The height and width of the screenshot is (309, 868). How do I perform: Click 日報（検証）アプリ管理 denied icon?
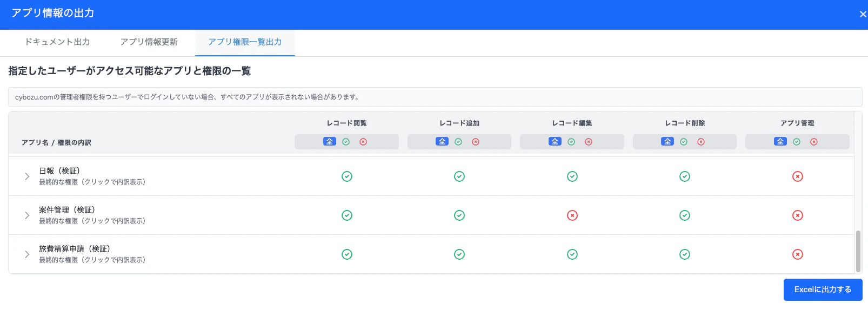tap(798, 176)
